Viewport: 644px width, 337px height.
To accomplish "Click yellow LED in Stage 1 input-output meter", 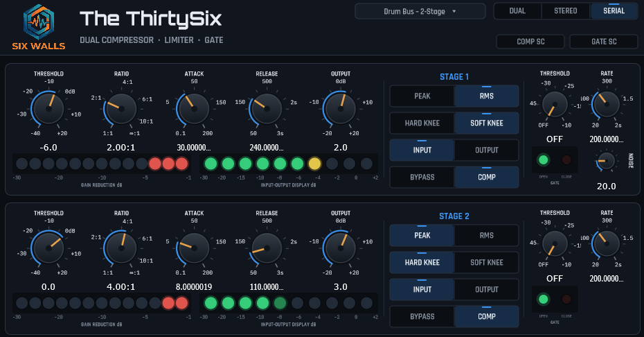I will point(314,164).
